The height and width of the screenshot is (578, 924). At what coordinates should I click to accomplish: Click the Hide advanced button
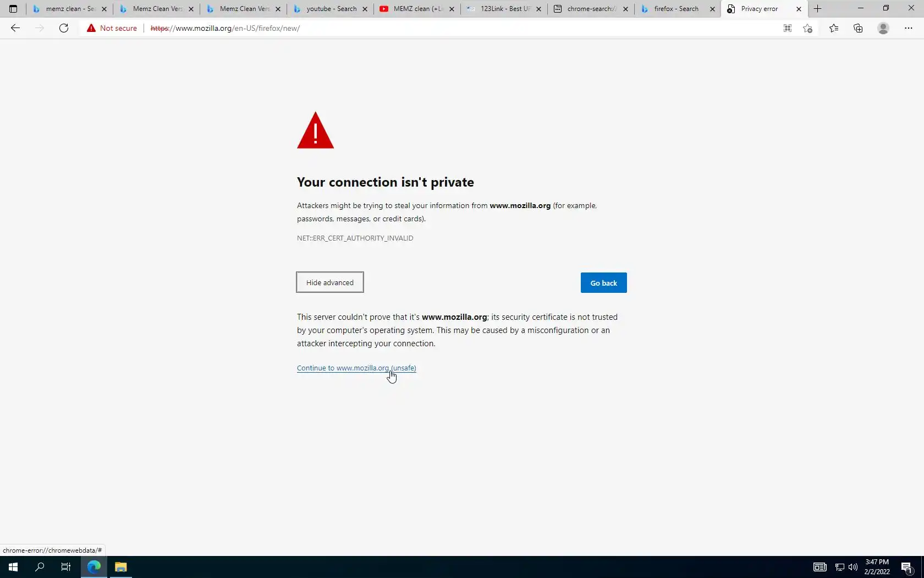pos(330,282)
